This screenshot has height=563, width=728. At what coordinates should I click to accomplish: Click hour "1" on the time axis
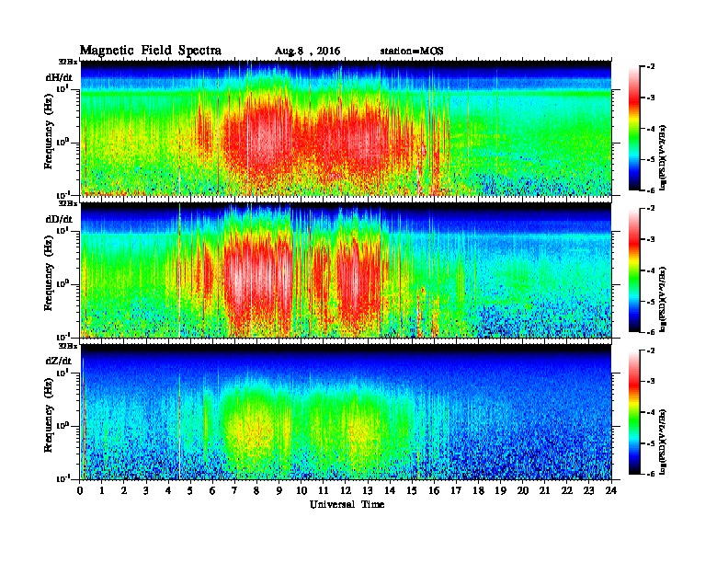[102, 491]
